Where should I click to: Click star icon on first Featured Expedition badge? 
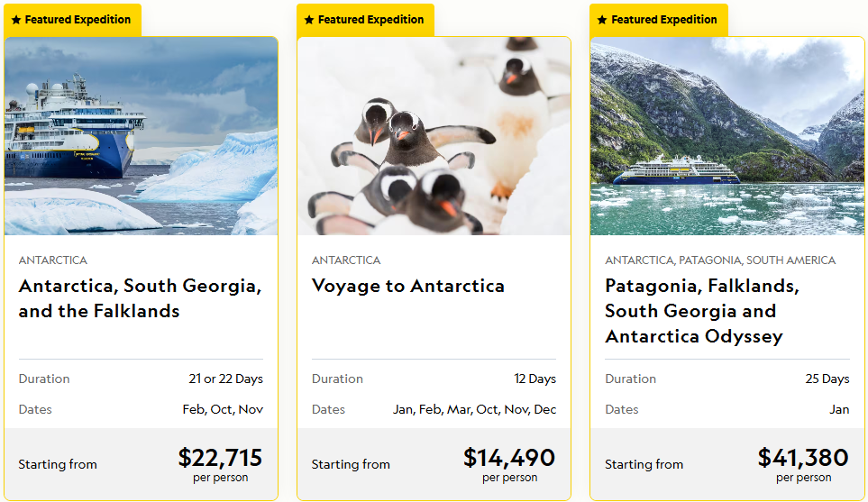(x=16, y=20)
